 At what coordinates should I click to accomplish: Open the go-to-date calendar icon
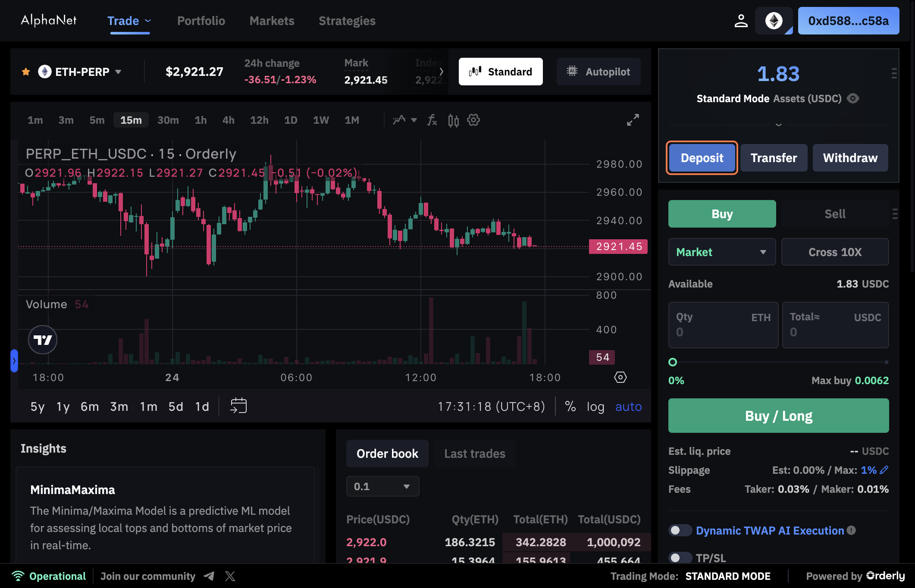coord(238,406)
